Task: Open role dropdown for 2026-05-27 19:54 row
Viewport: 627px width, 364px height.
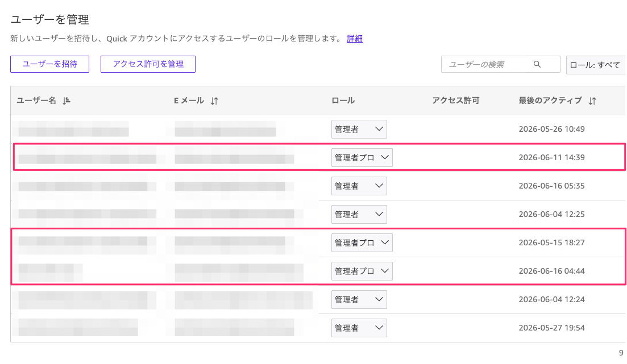Action: [x=359, y=328]
